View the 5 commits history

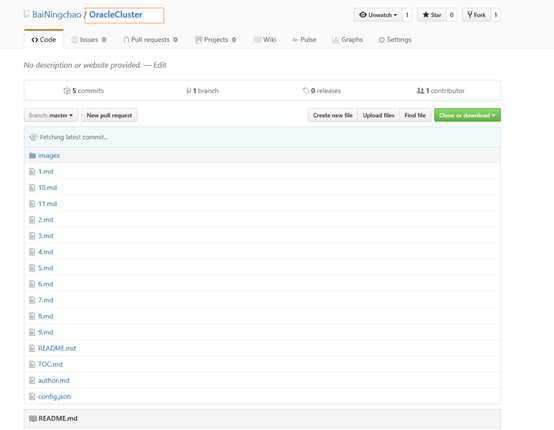coord(84,91)
